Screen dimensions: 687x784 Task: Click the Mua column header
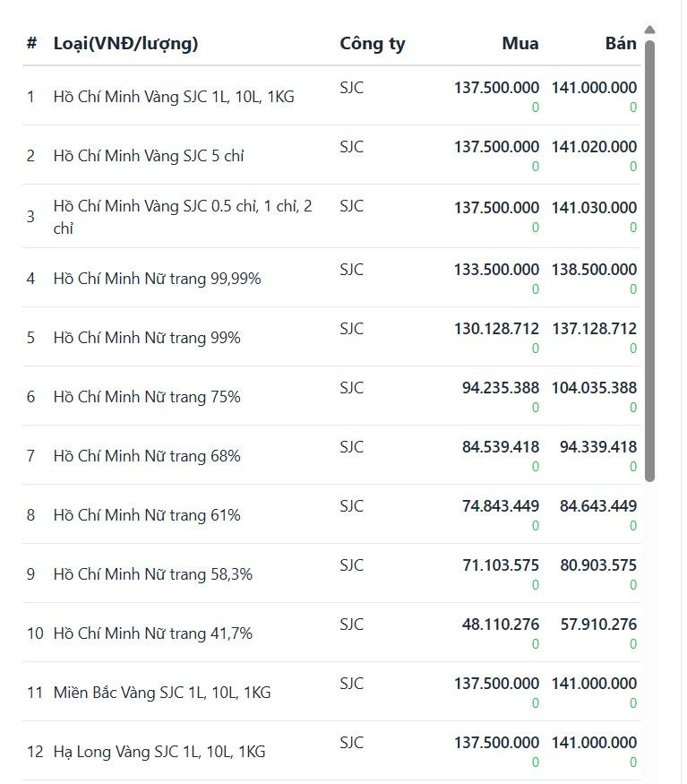click(520, 44)
